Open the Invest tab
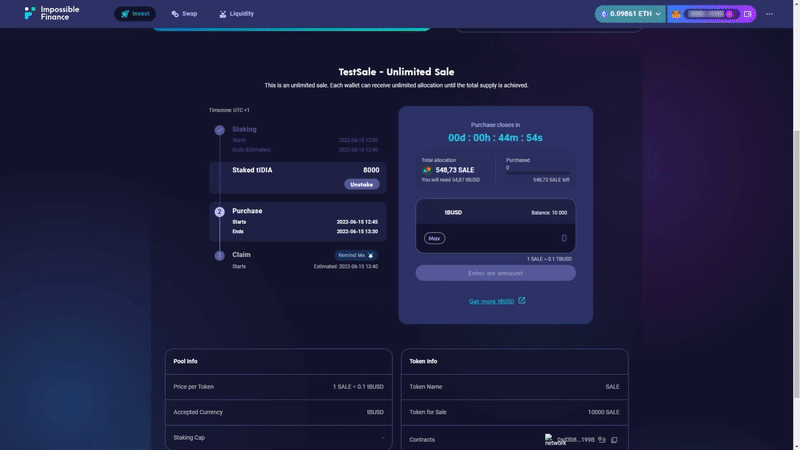 click(135, 14)
